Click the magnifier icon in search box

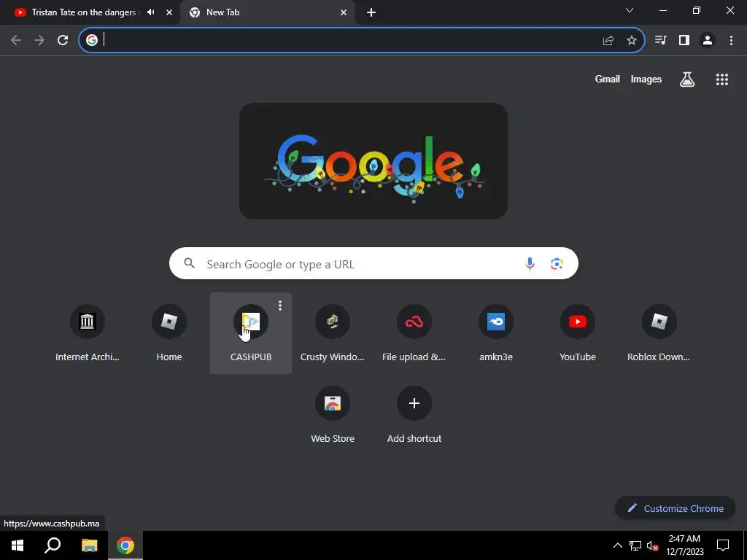(x=190, y=262)
